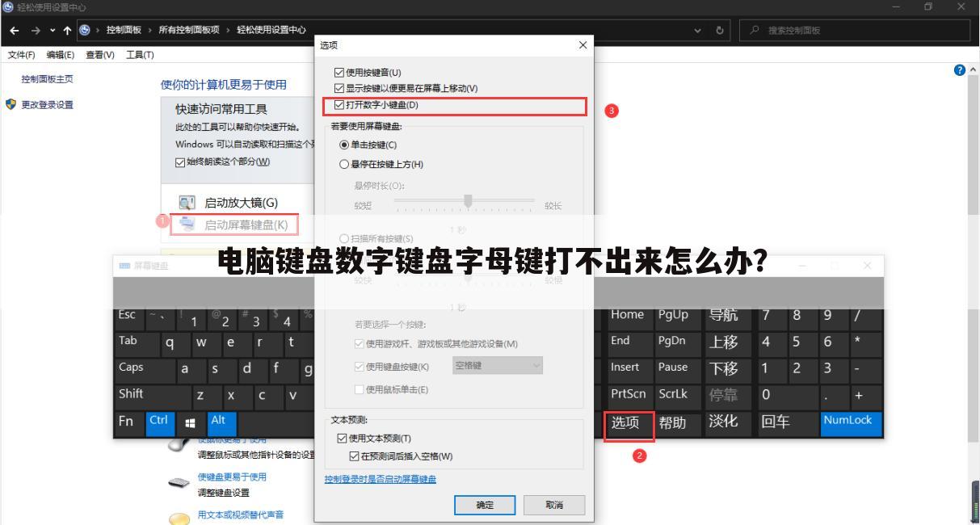Toggle 显示按键以便更易在屏幕上移动 checkbox
Image resolution: width=980 pixels, height=525 pixels.
[339, 88]
